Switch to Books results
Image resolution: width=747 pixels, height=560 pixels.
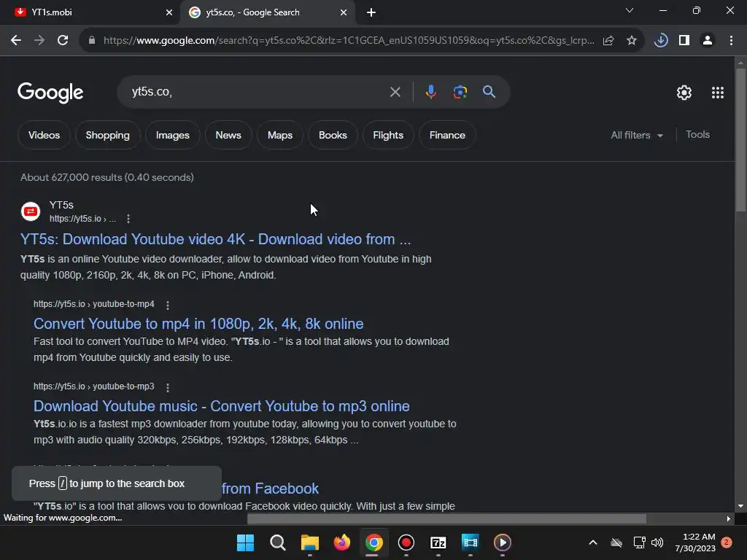[333, 135]
